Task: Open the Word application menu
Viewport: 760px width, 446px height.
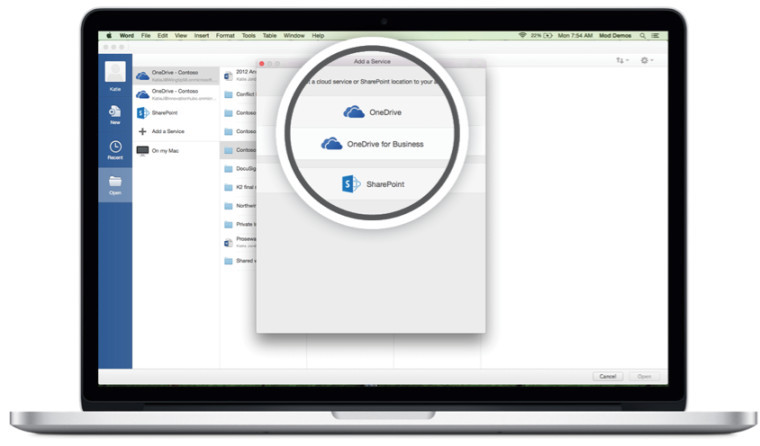Action: [127, 35]
